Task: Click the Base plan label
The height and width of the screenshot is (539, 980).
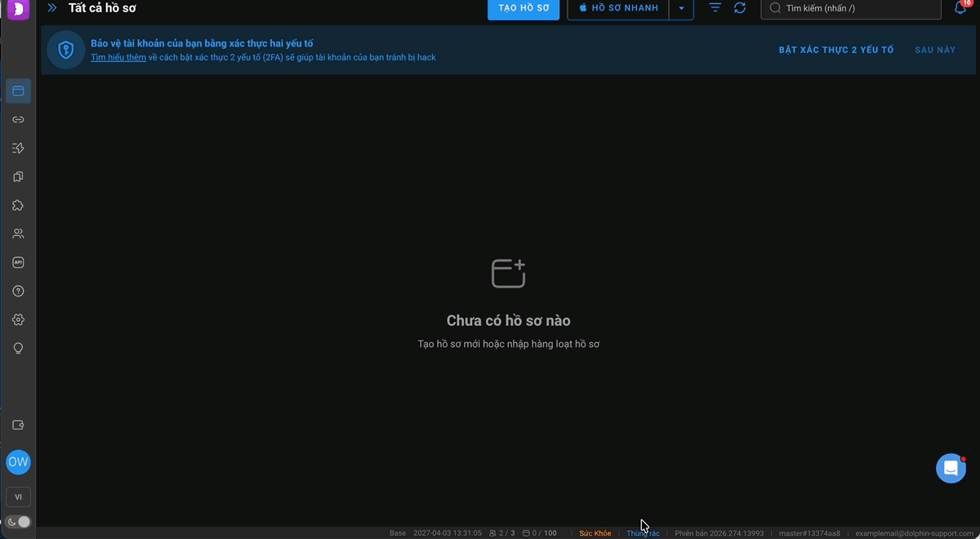Action: [x=398, y=533]
